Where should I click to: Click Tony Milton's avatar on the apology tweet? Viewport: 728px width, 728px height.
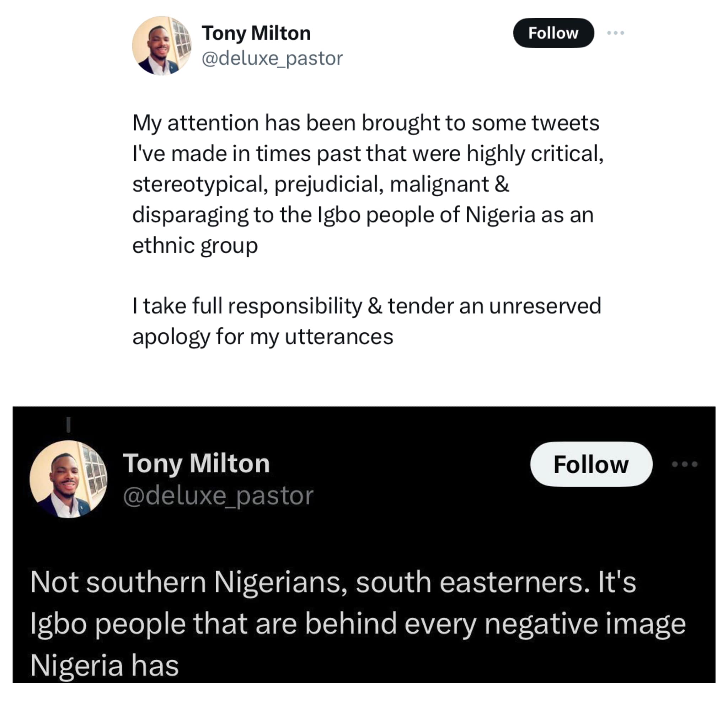(x=162, y=45)
